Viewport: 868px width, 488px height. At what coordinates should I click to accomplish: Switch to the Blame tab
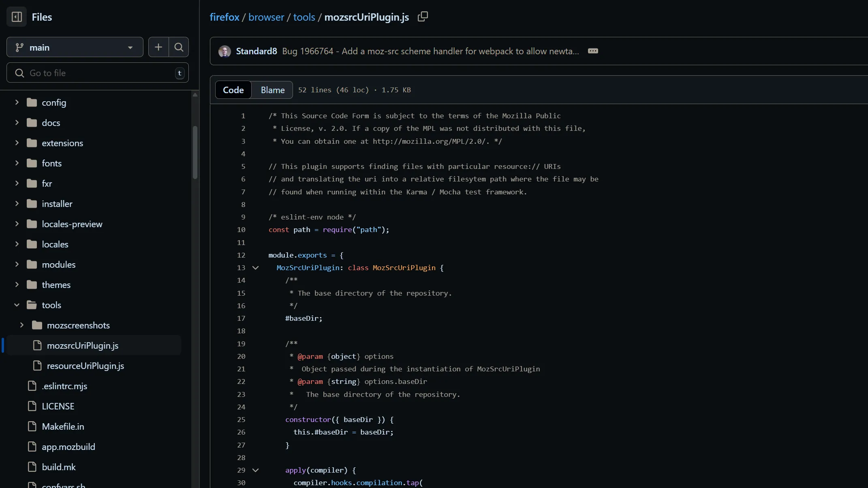tap(273, 90)
